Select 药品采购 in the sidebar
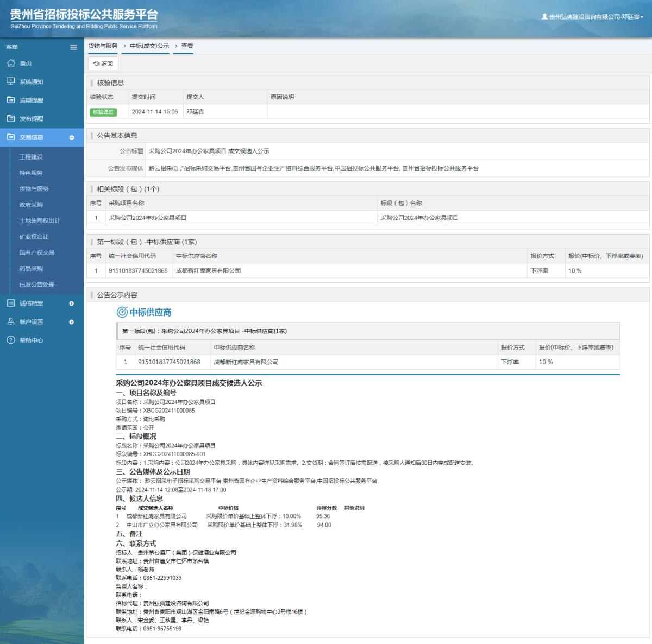Image resolution: width=652 pixels, height=644 pixels. coord(31,268)
